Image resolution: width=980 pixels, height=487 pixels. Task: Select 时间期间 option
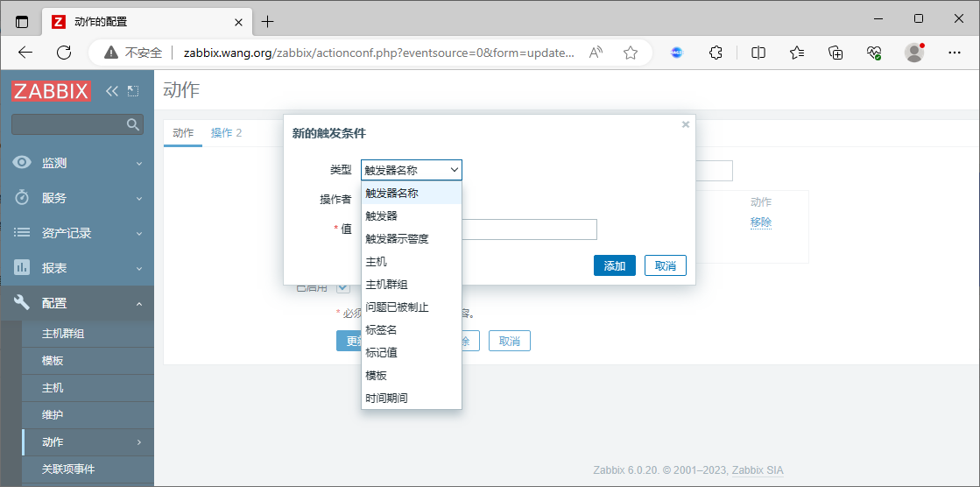412,399
